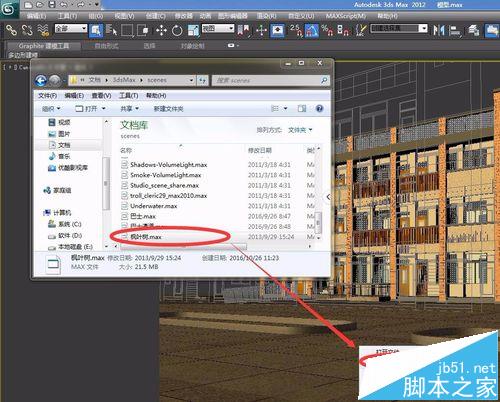500x402 pixels.
Task: Click refresh icon beside Explorer address bar
Action: (x=202, y=80)
